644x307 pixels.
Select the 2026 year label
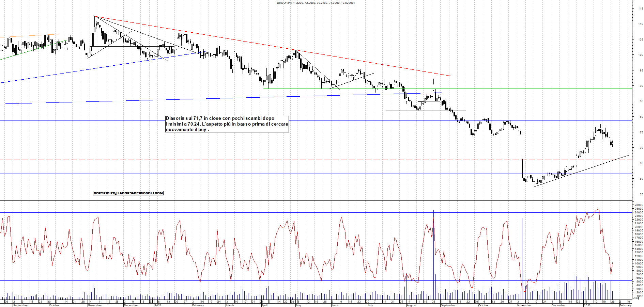pyautogui.click(x=587, y=305)
